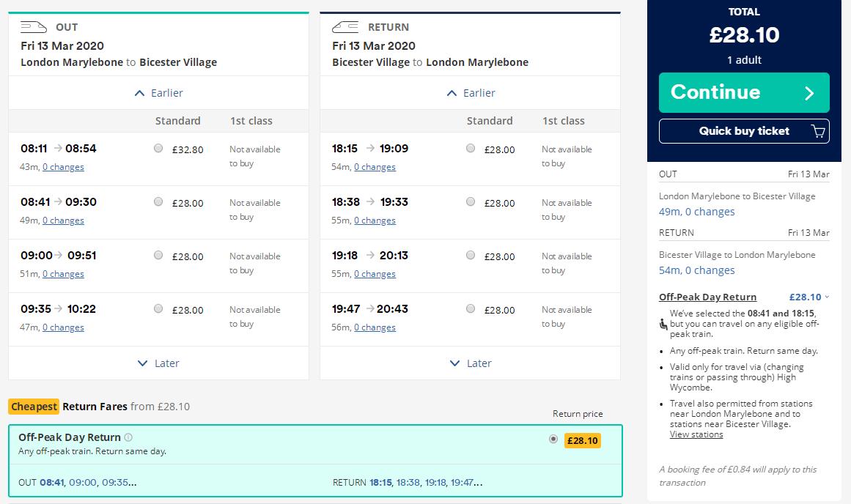The image size is (851, 504).
Task: Open 0 changes details for 08:41 train
Action: coord(64,220)
